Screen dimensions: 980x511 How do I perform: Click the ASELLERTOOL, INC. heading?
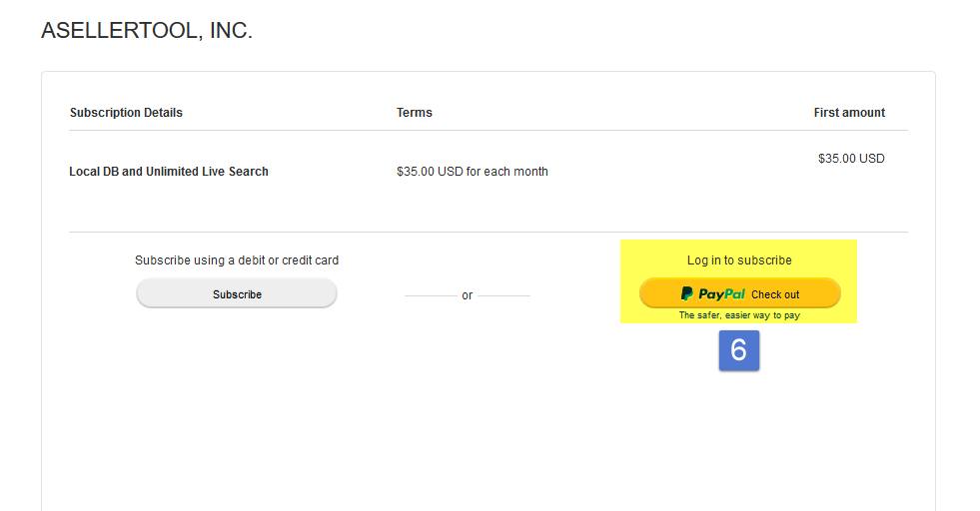pos(147,30)
